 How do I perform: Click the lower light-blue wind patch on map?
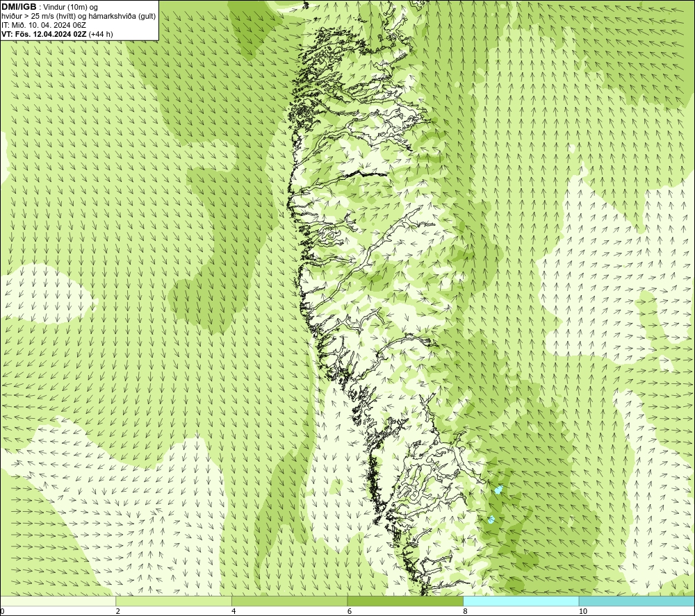[491, 519]
